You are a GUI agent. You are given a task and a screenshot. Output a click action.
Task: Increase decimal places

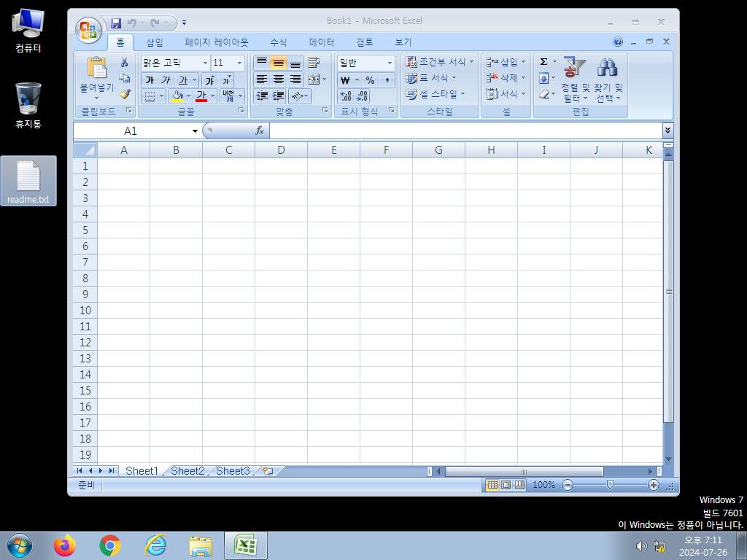coord(346,96)
